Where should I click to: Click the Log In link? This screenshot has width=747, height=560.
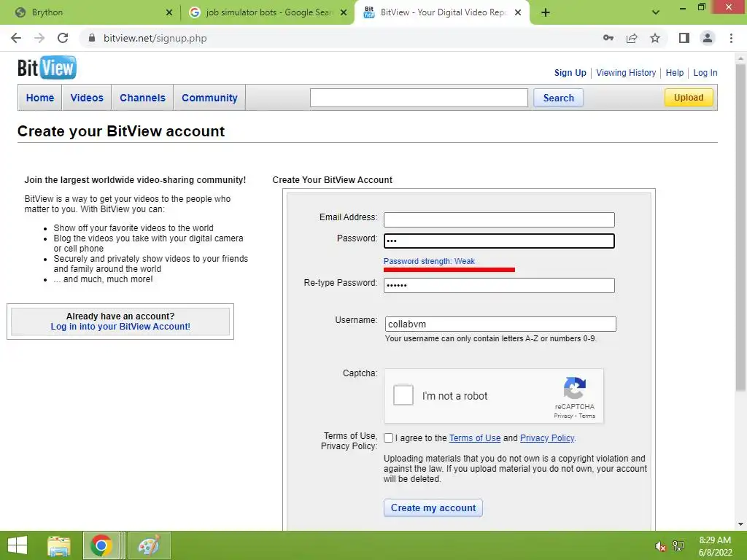pyautogui.click(x=705, y=73)
